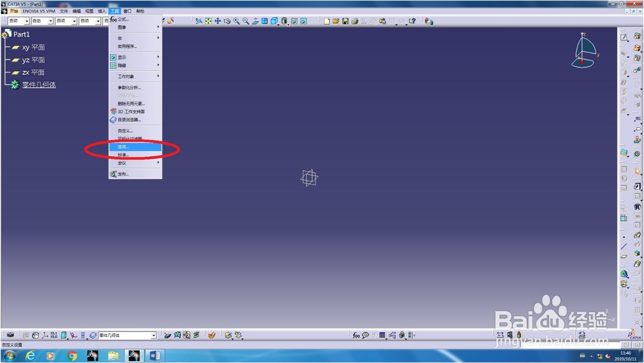644x363 pixels.
Task: Expand 隐藏 hide submenu
Action: (x=135, y=65)
